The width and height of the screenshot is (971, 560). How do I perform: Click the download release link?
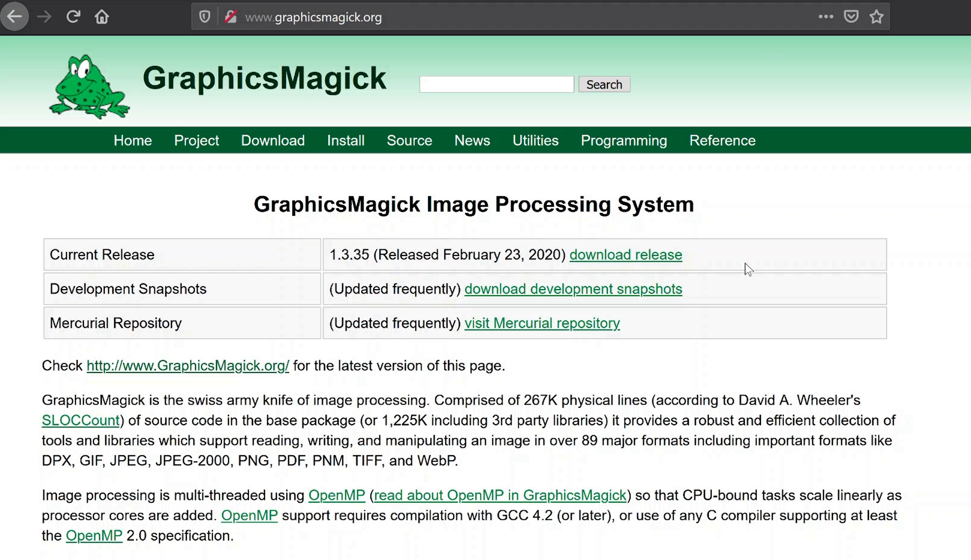coord(625,255)
